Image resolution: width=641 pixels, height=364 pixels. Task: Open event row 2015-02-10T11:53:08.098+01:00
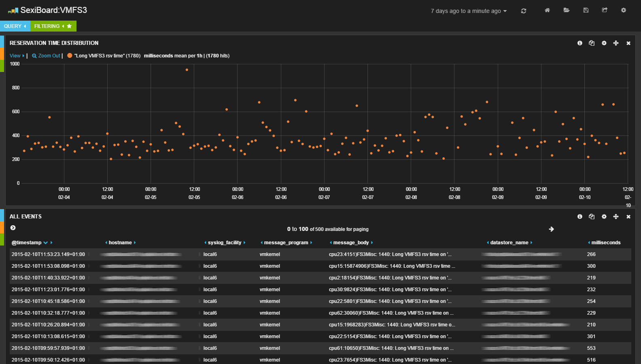320,266
